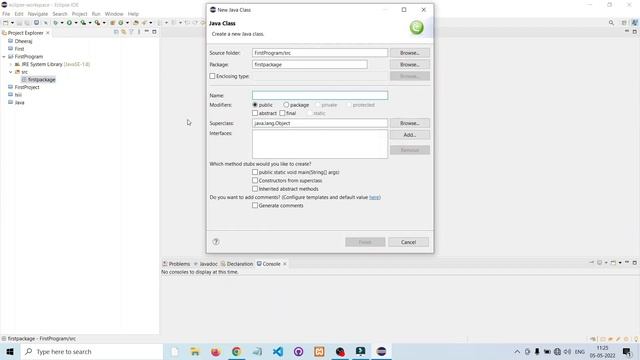Image resolution: width=640 pixels, height=360 pixels.
Task: Enable public static void main method stub
Action: point(255,172)
